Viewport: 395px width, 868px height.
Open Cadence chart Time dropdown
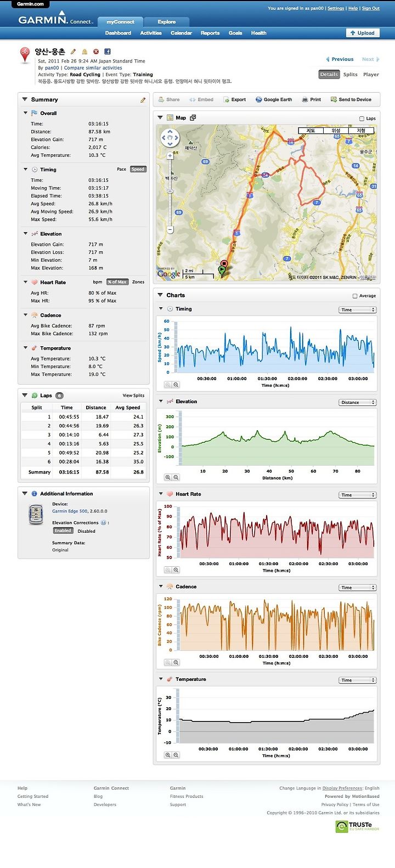tap(357, 588)
